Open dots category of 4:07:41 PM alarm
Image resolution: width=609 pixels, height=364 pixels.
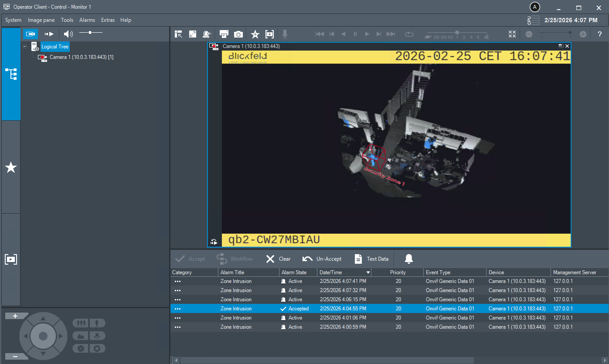tap(177, 282)
